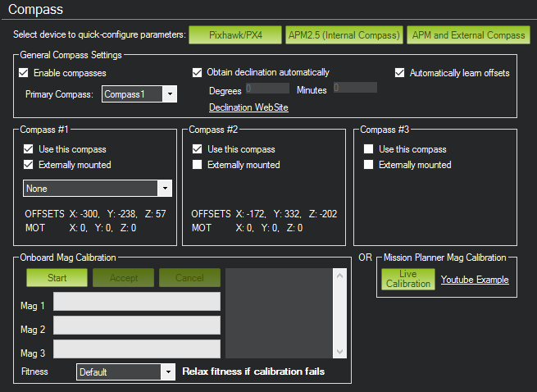
Task: Click Compass #1 OFFSETS X: -300 text
Action: [x=96, y=214]
